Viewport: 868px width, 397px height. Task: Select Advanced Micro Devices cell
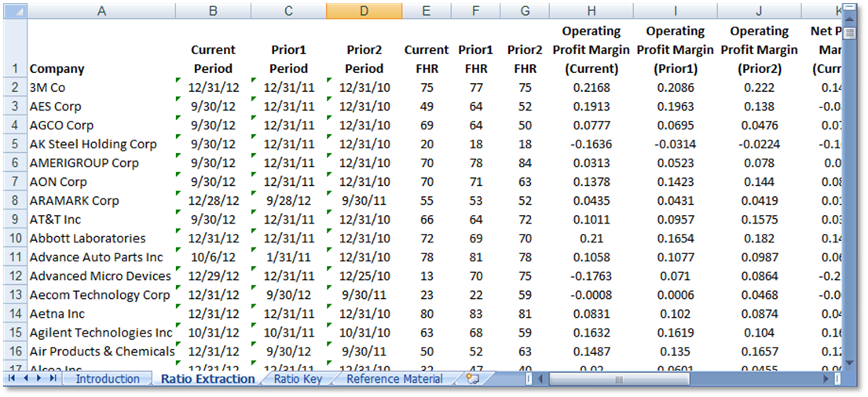pyautogui.click(x=101, y=275)
